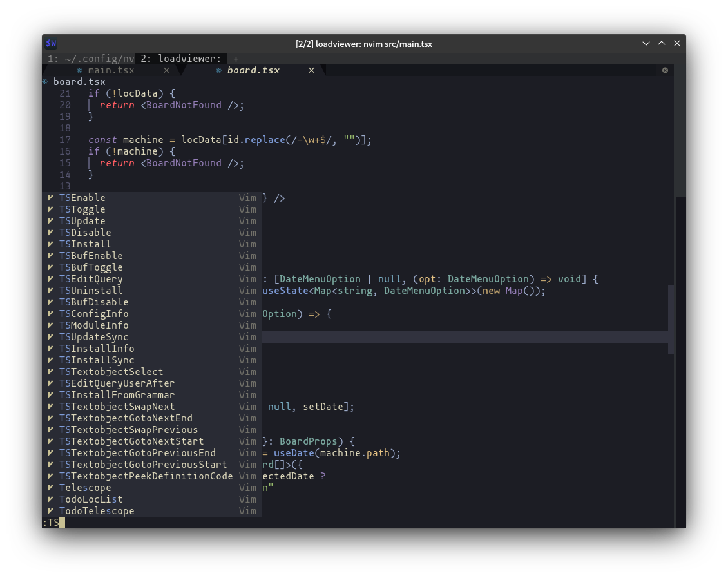Select TSBufToggle completion item
This screenshot has width=728, height=578.
(152, 267)
